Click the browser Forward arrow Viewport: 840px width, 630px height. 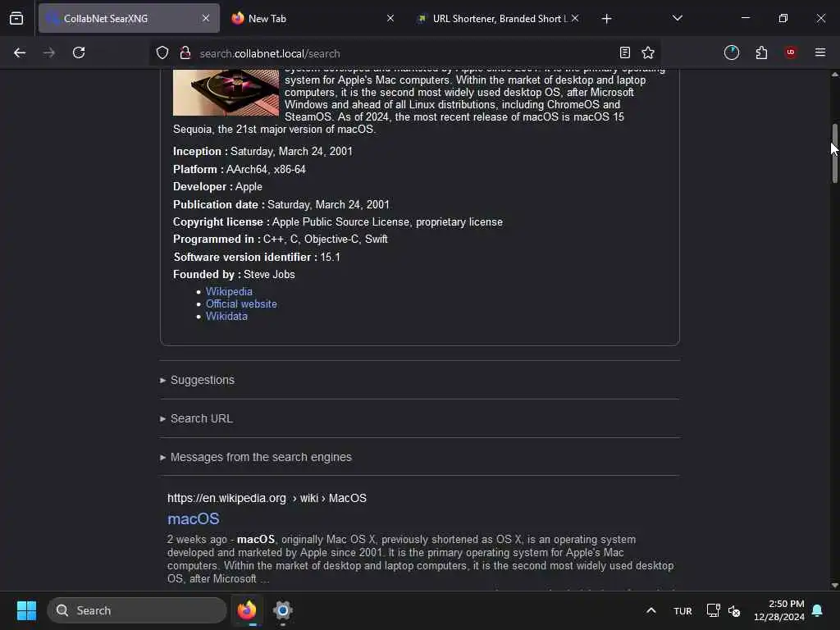pos(48,52)
